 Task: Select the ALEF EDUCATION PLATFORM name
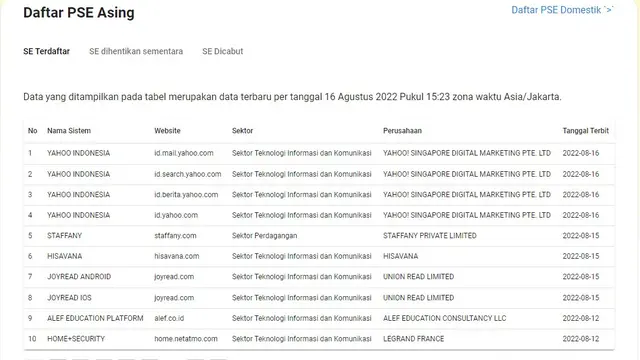coord(95,318)
